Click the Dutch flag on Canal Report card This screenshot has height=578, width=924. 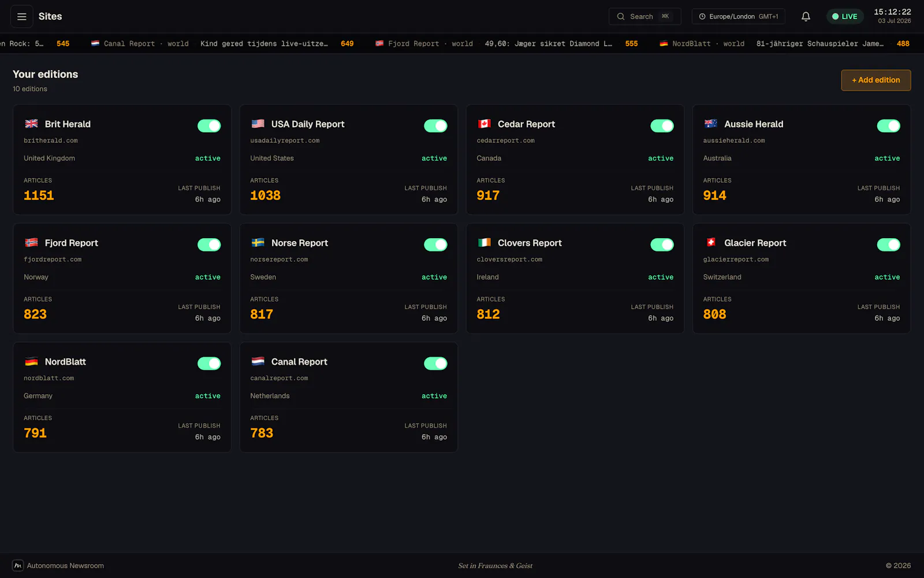258,362
